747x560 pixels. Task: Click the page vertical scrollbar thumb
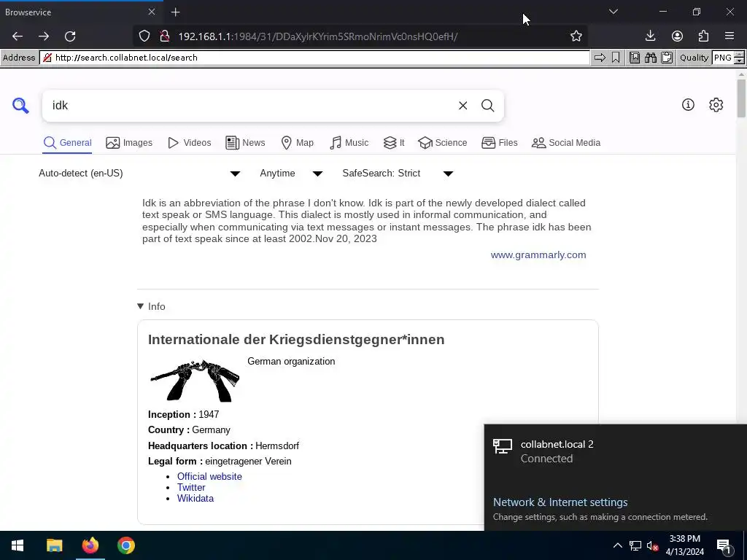(x=741, y=98)
